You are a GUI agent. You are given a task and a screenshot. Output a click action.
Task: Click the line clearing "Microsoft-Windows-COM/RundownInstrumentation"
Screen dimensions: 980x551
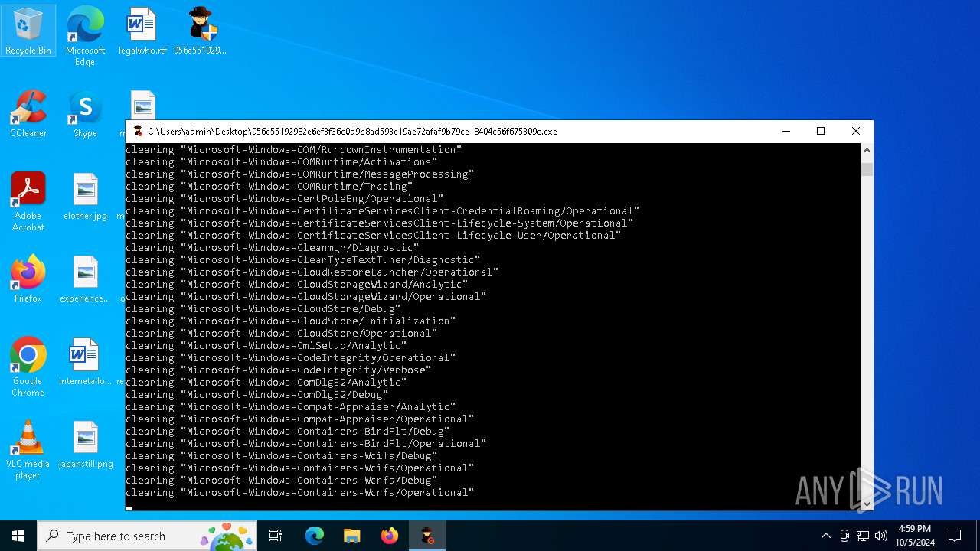click(x=294, y=149)
